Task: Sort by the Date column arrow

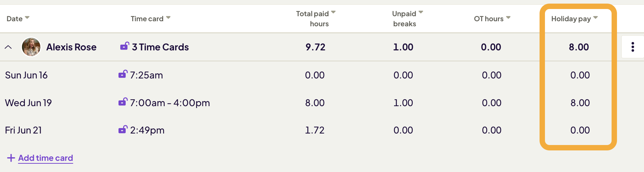Action: tap(27, 18)
